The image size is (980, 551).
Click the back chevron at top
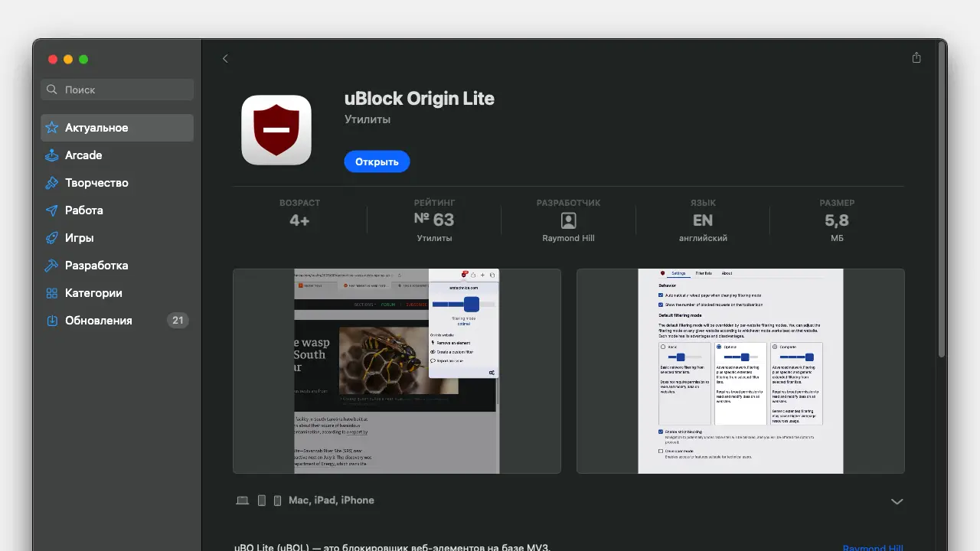point(225,59)
